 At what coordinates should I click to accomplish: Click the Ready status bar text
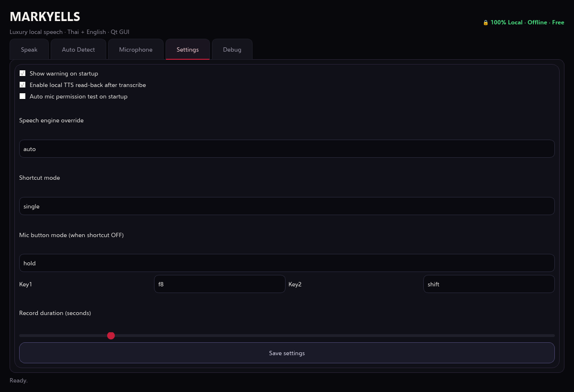(19, 381)
